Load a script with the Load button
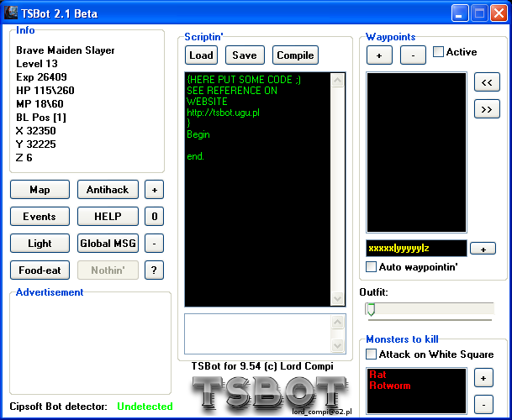Viewport: 512px width, 420px height. coord(201,55)
